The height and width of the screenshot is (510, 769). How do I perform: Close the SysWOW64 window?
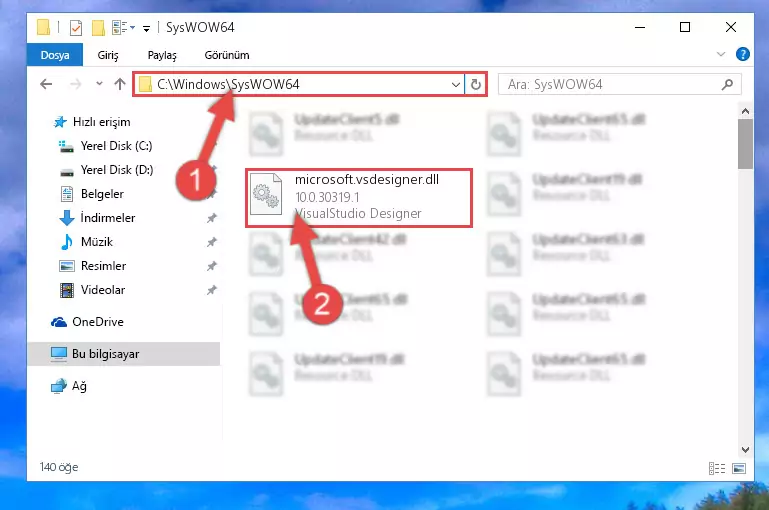(731, 27)
